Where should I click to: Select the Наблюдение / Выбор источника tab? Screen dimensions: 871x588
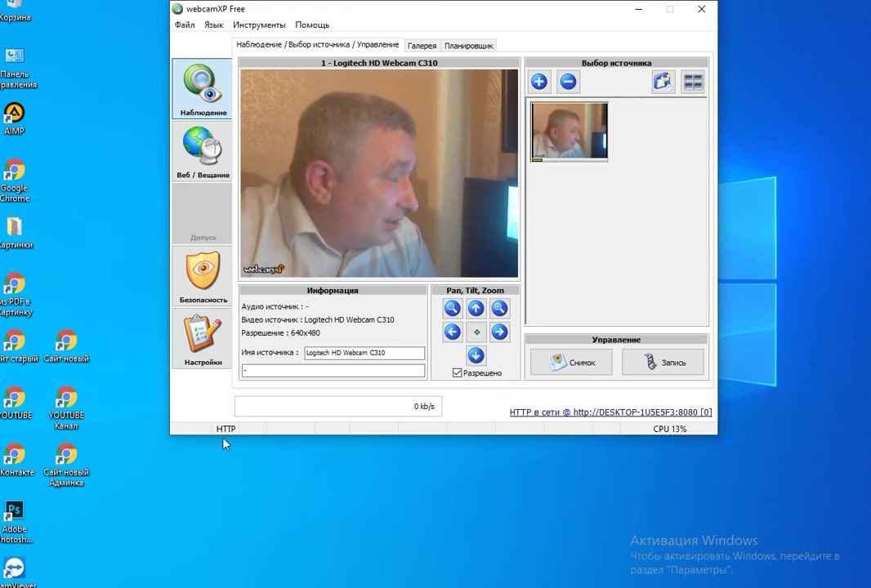pyautogui.click(x=317, y=44)
